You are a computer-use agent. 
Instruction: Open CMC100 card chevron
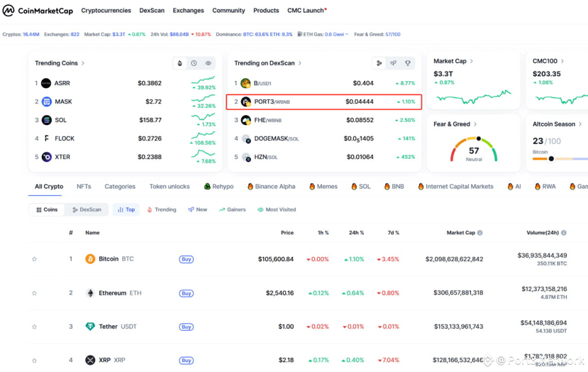(x=562, y=61)
